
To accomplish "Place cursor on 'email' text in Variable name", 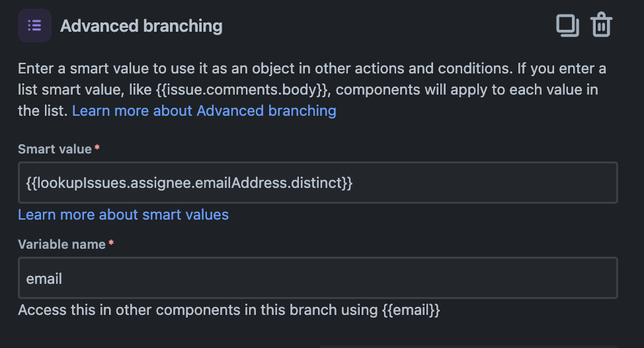I will click(44, 279).
